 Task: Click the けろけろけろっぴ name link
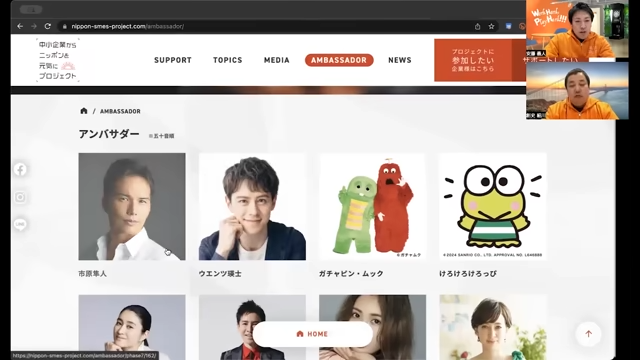pyautogui.click(x=468, y=273)
